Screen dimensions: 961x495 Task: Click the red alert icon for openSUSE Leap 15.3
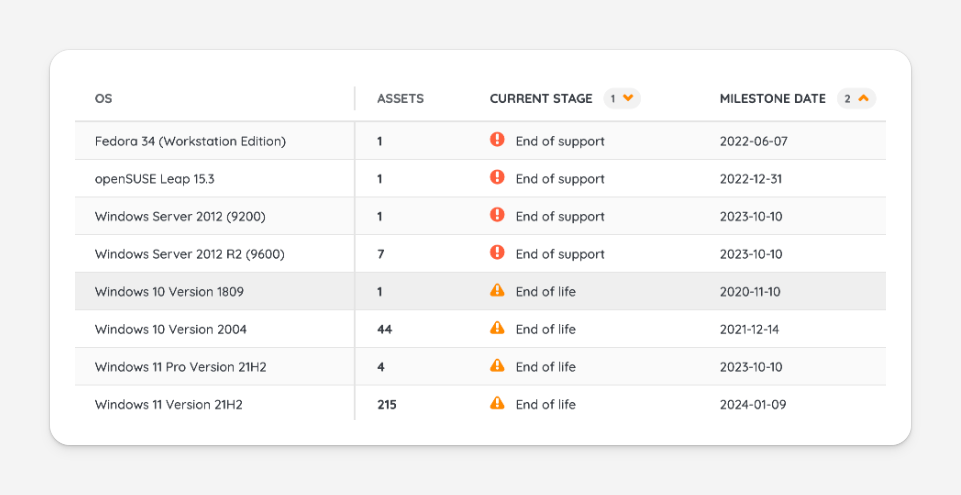[497, 178]
